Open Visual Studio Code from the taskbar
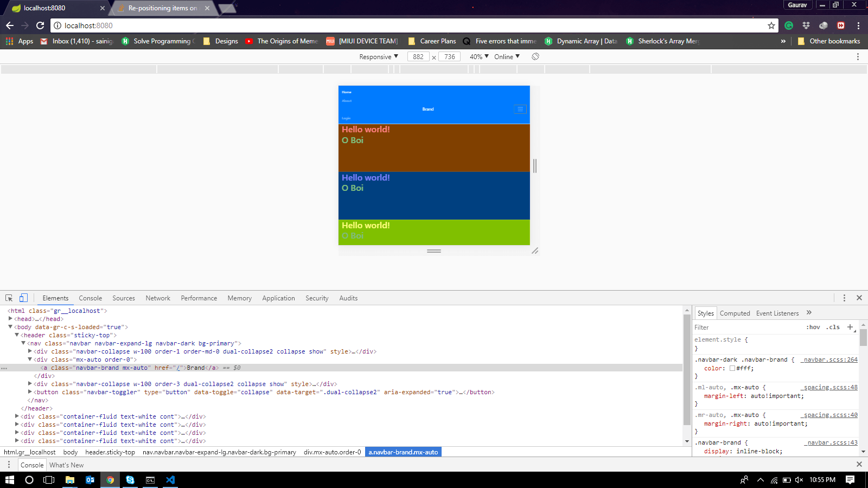This screenshot has height=488, width=868. (170, 480)
